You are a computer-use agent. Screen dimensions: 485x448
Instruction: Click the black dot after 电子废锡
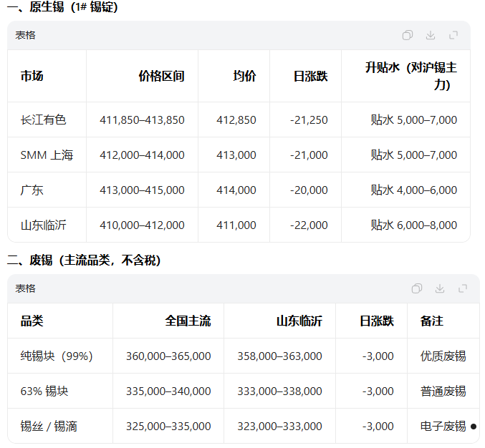(474, 427)
